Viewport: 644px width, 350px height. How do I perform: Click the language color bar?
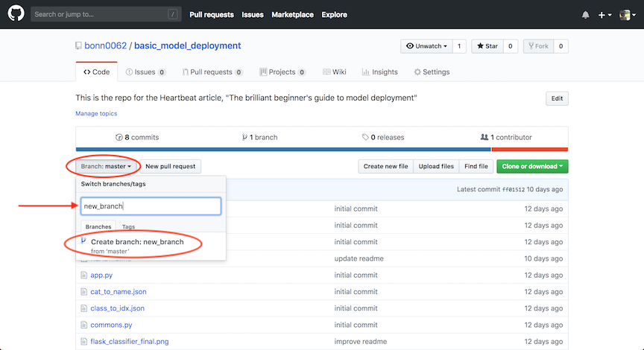(x=321, y=149)
